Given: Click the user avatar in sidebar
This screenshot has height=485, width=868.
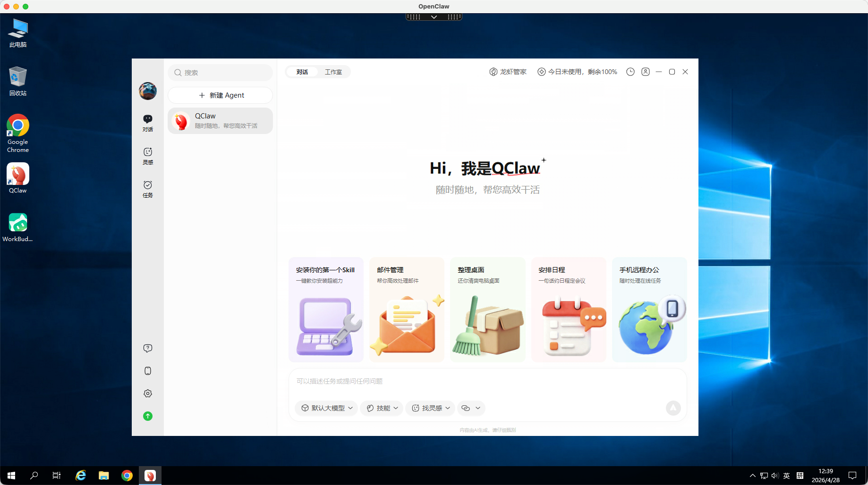Looking at the screenshot, I should click(148, 91).
